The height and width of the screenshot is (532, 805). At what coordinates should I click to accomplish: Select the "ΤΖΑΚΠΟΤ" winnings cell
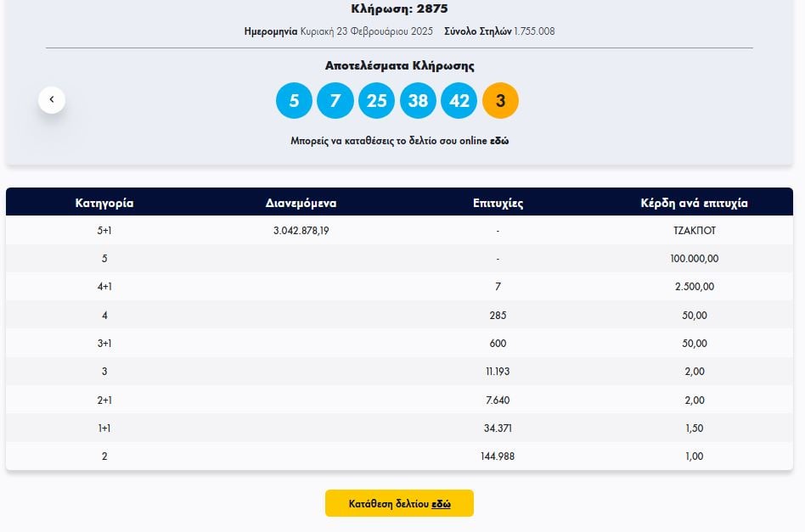point(694,231)
